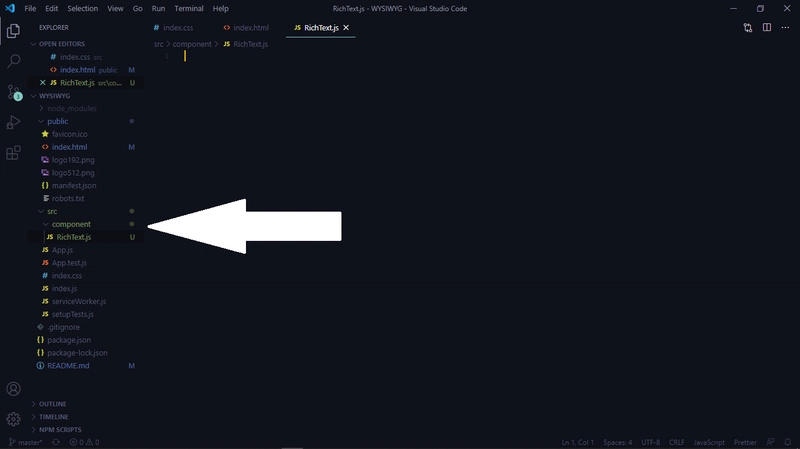The width and height of the screenshot is (800, 449).
Task: Open the View menu
Action: (115, 9)
